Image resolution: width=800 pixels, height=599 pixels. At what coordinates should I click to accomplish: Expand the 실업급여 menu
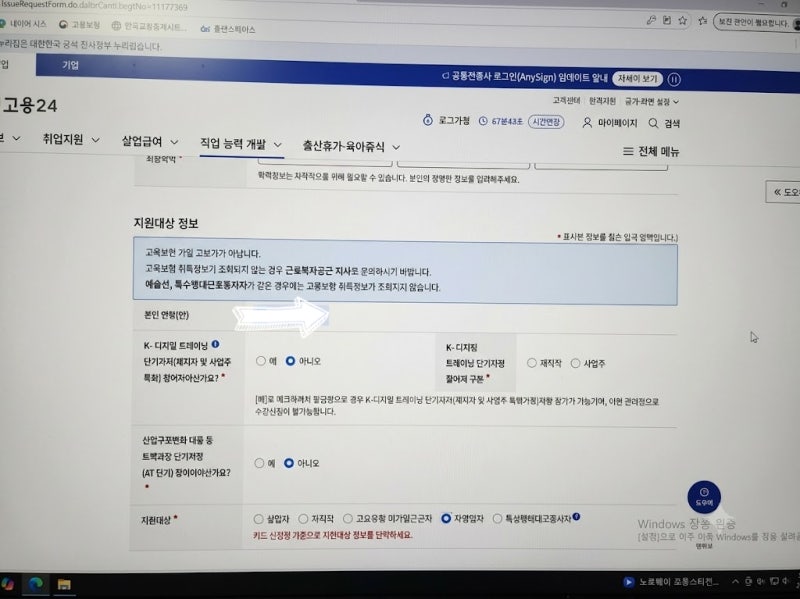point(150,141)
